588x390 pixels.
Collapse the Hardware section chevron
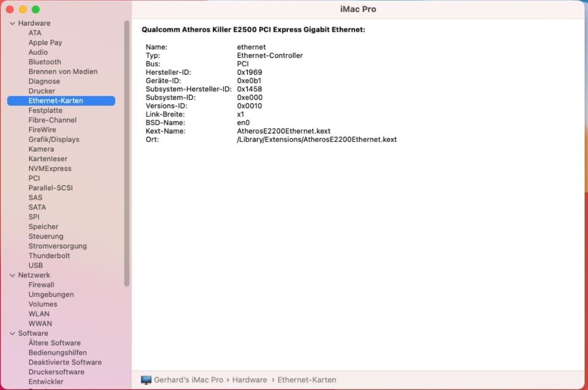pos(13,23)
